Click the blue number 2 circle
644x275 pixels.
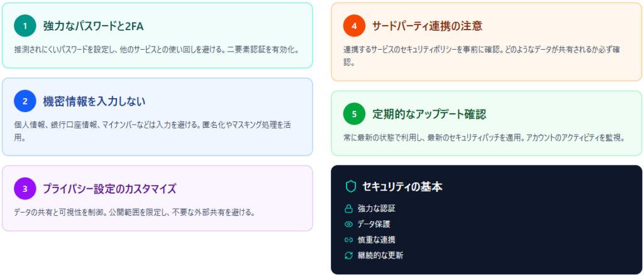[x=25, y=101]
